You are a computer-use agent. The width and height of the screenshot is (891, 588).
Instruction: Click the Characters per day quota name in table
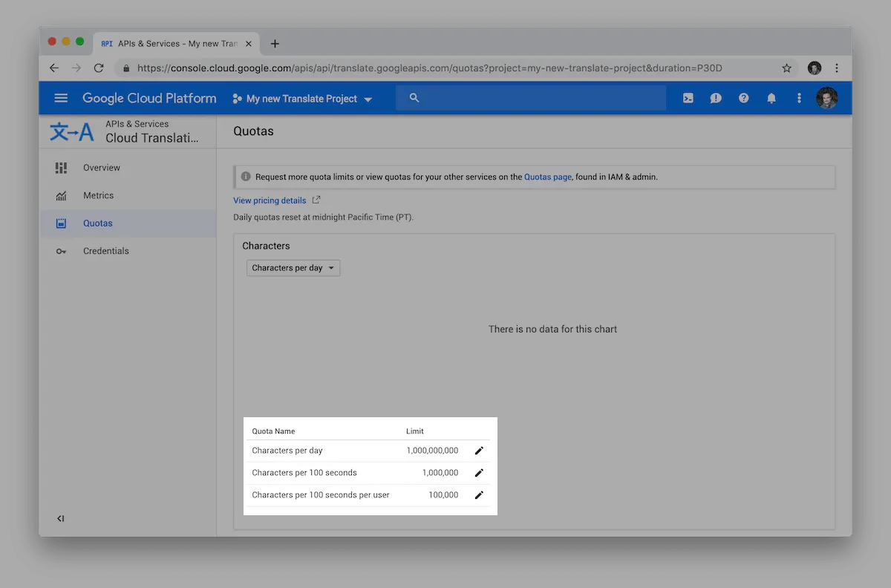(x=287, y=451)
